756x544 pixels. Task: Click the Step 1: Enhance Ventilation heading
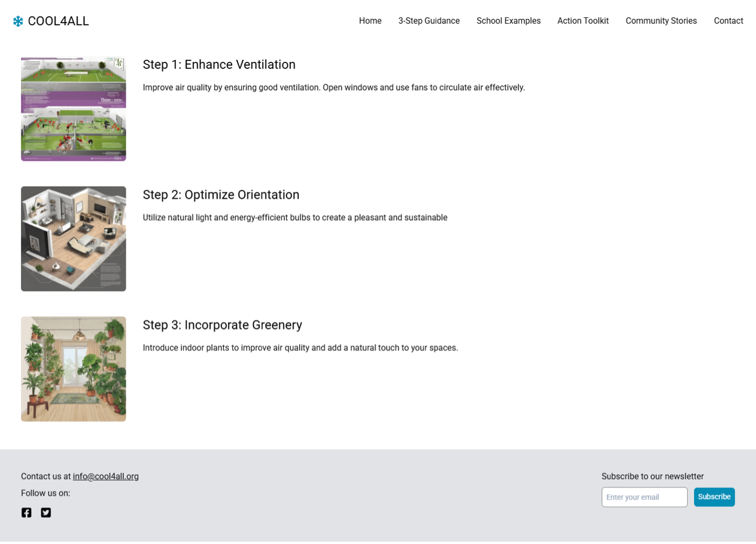pyautogui.click(x=219, y=64)
